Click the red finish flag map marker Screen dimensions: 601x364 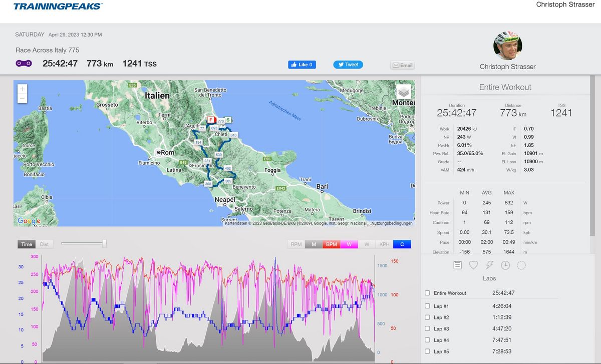click(x=211, y=120)
